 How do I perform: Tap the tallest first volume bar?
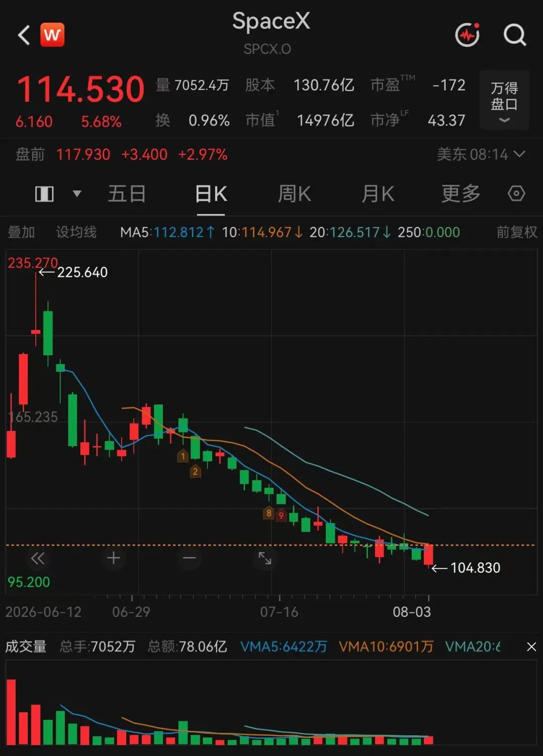(11, 712)
